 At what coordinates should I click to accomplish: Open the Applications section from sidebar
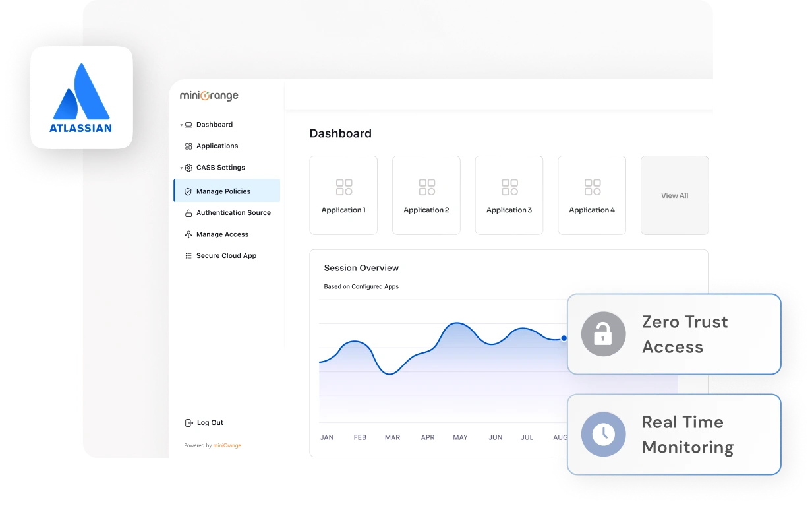coord(217,146)
